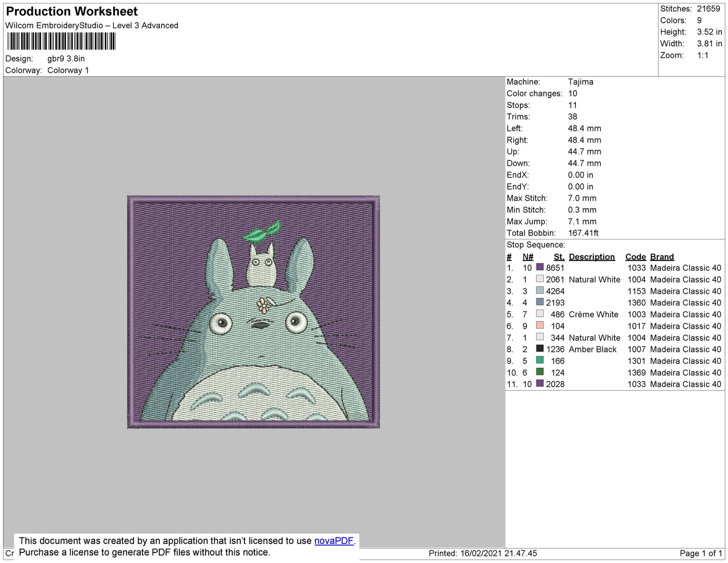728x563 pixels.
Task: Click the barcode under the worksheet title
Action: tap(61, 41)
